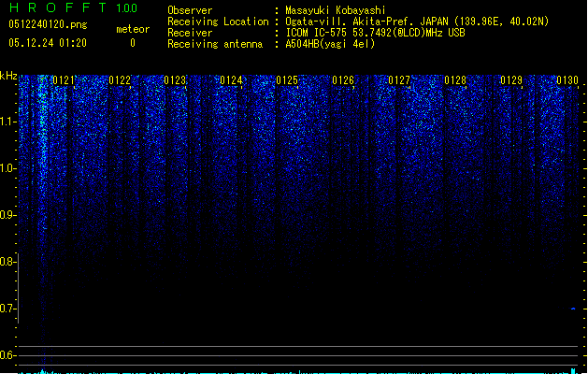Click the 0130 time marker
Viewport: 588px width, 374px height.
(x=567, y=80)
